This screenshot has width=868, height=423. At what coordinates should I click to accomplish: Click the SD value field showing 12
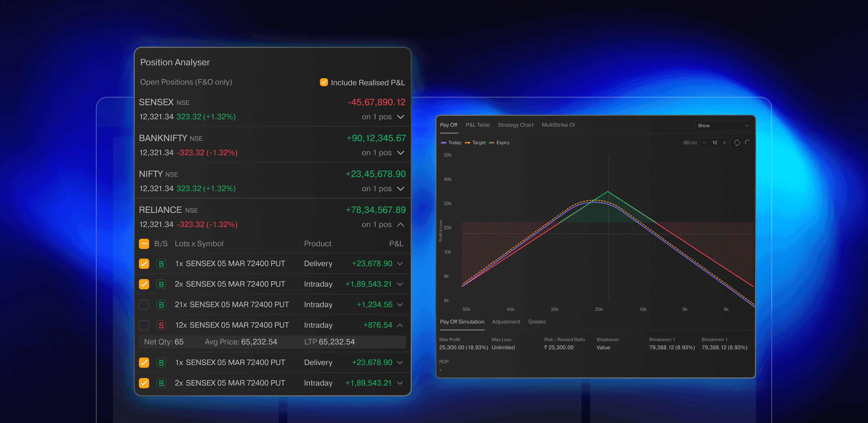(714, 143)
